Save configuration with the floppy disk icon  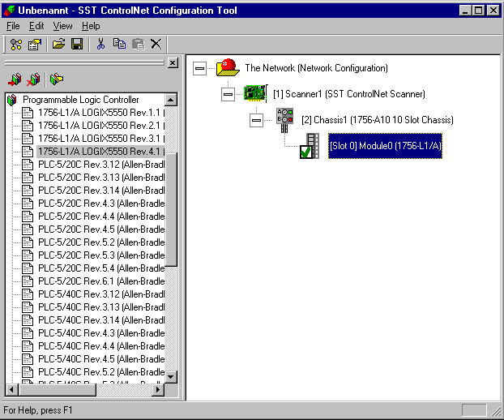click(77, 44)
